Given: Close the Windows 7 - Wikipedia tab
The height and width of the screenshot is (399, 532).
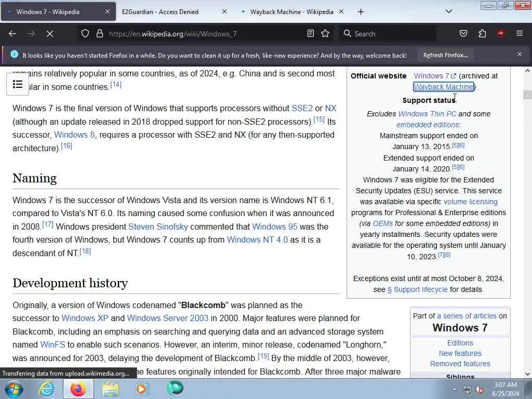Looking at the screenshot, I should pyautogui.click(x=107, y=11).
